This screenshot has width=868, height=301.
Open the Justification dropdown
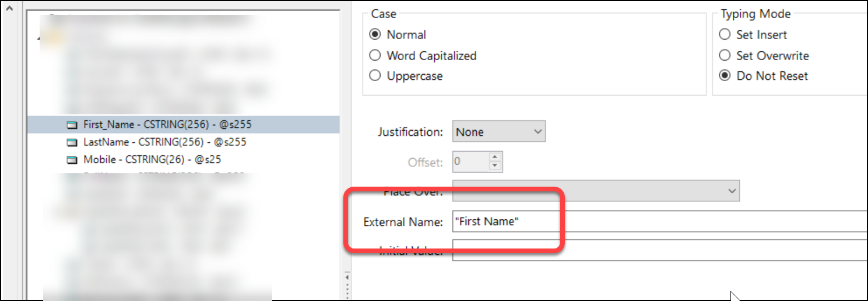click(498, 132)
